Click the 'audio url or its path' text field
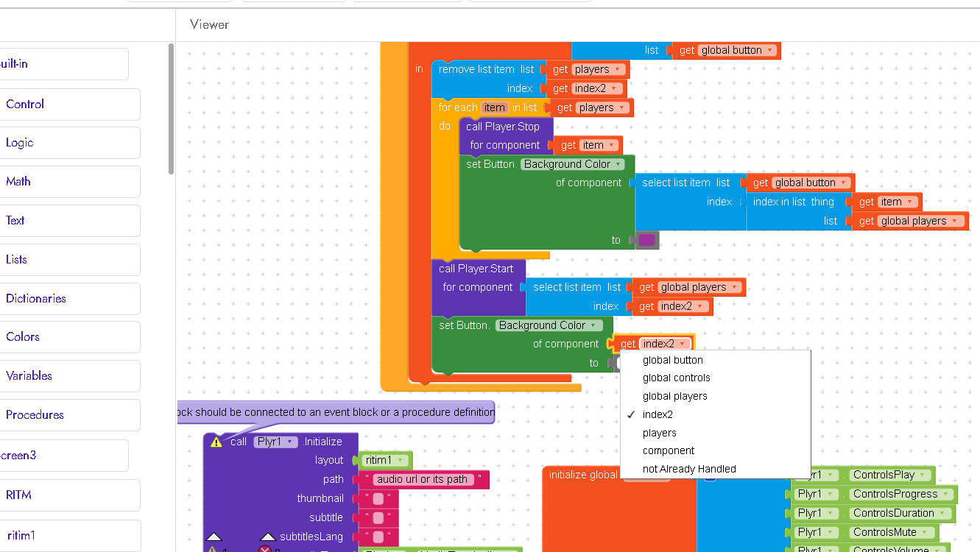This screenshot has height=552, width=980. pos(423,479)
